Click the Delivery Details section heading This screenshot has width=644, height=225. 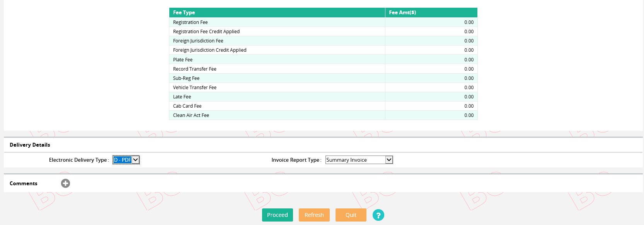click(x=30, y=145)
